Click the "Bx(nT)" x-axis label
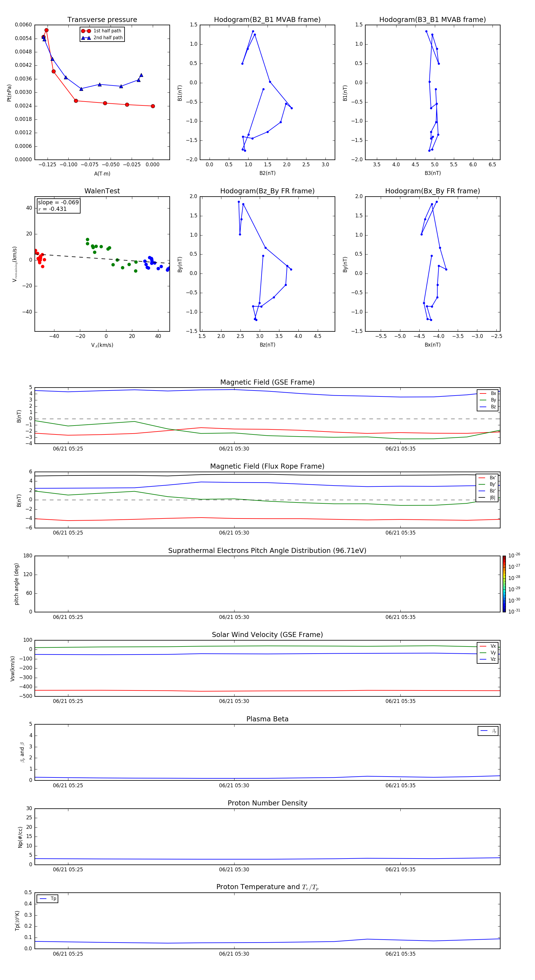Image resolution: width=535 pixels, height=980 pixels. point(432,345)
